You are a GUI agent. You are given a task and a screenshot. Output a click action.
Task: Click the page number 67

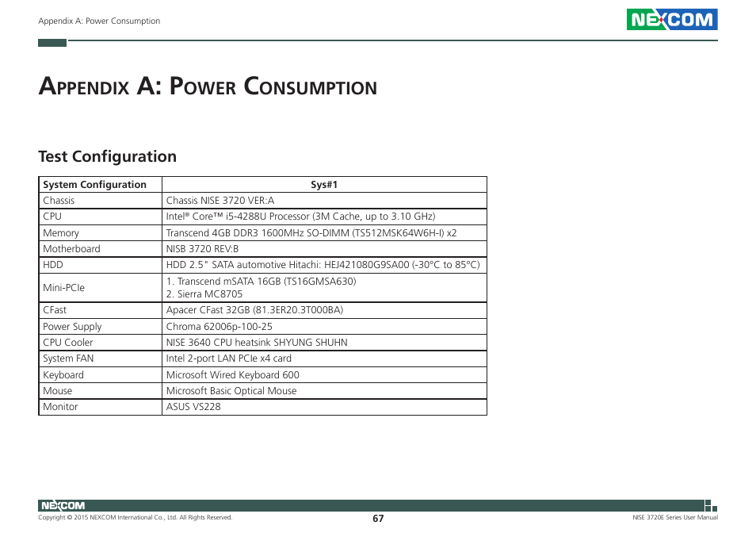tap(378, 519)
